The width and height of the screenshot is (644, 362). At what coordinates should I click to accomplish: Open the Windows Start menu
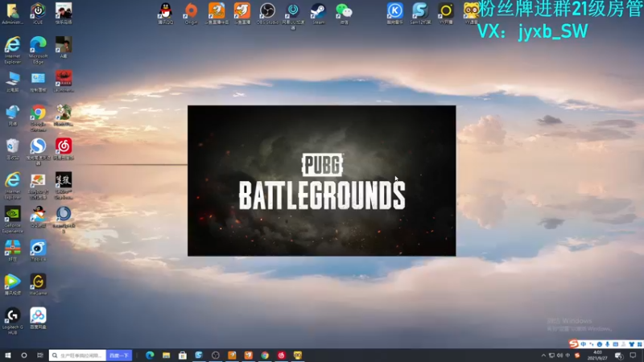8,355
